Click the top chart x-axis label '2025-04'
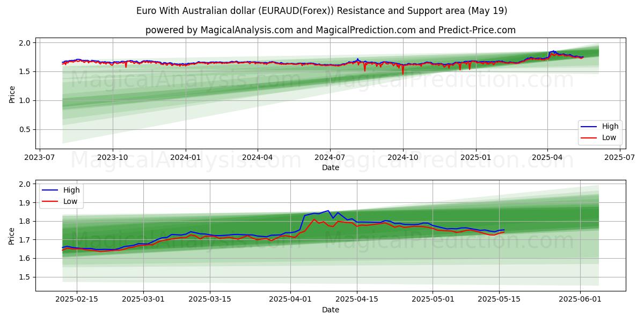The width and height of the screenshot is (644, 322). [547, 157]
